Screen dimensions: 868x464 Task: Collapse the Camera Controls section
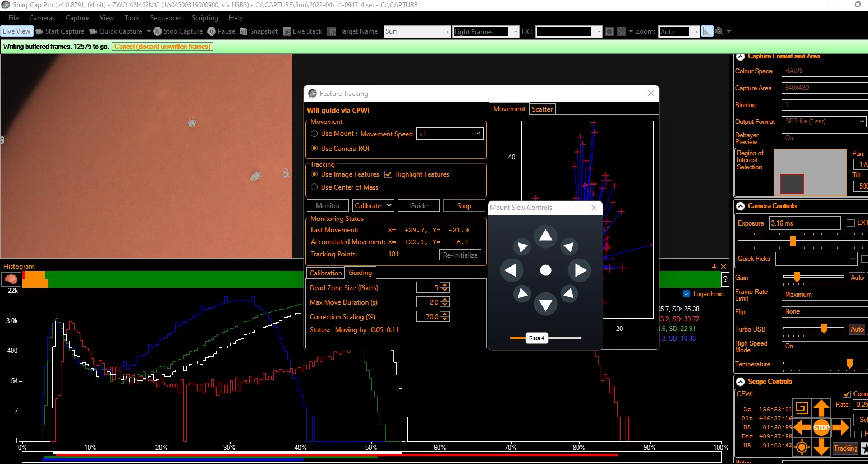(x=741, y=206)
